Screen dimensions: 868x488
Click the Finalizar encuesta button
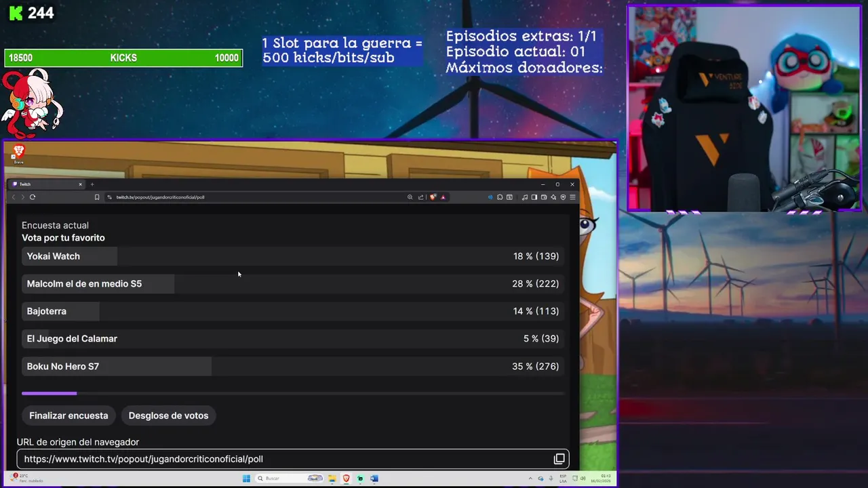(68, 415)
